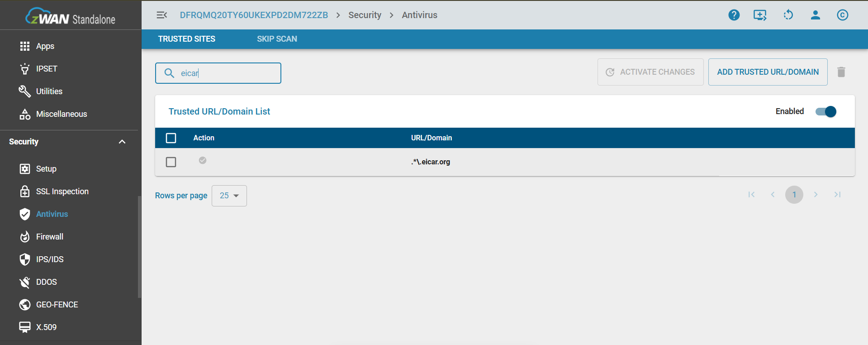Click the help question mark icon
Viewport: 868px width, 345px height.
pos(734,15)
